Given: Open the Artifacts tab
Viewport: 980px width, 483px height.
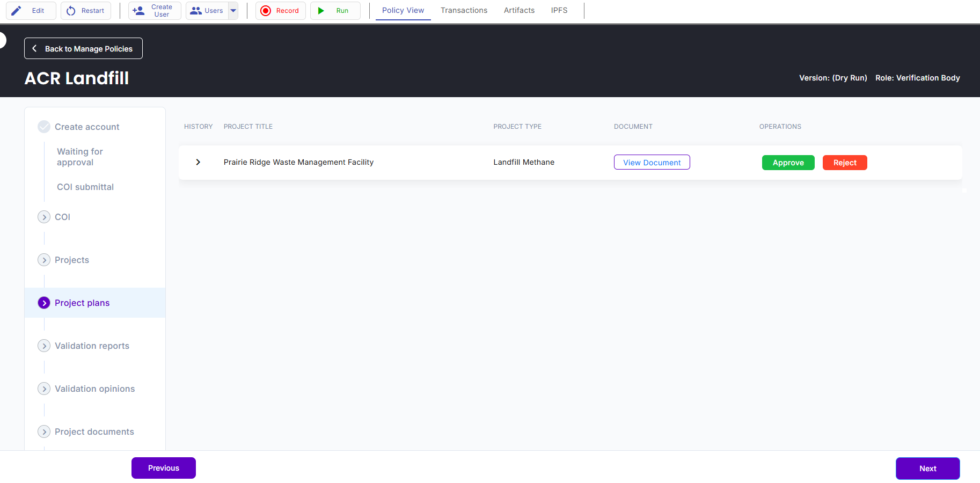Looking at the screenshot, I should [x=519, y=10].
